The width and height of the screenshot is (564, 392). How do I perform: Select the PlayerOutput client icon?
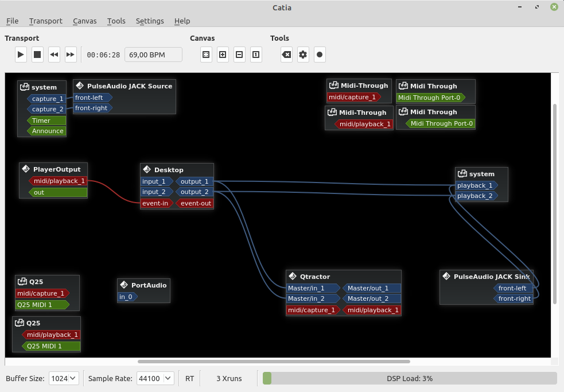[26, 169]
